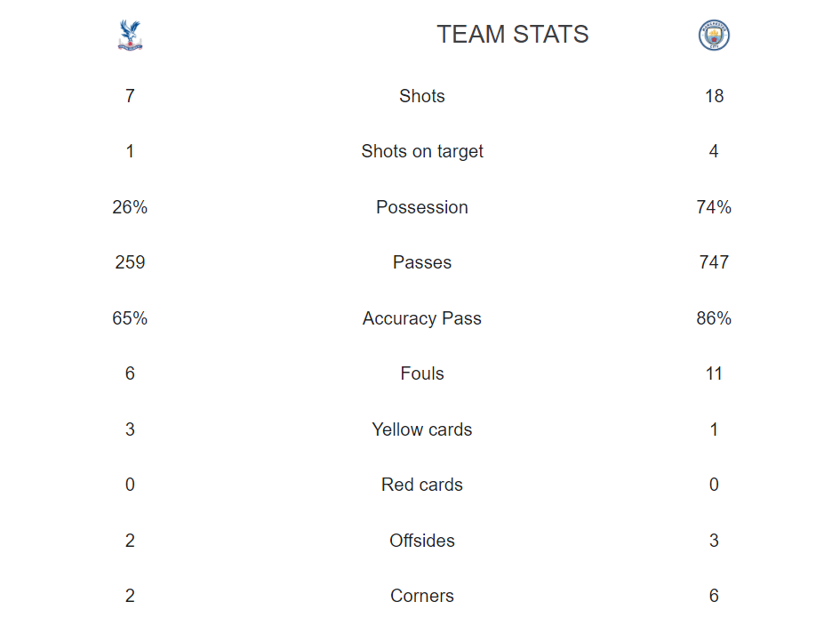Click the Passes stat label
Viewport: 840px width, 642px height.
pyautogui.click(x=422, y=262)
